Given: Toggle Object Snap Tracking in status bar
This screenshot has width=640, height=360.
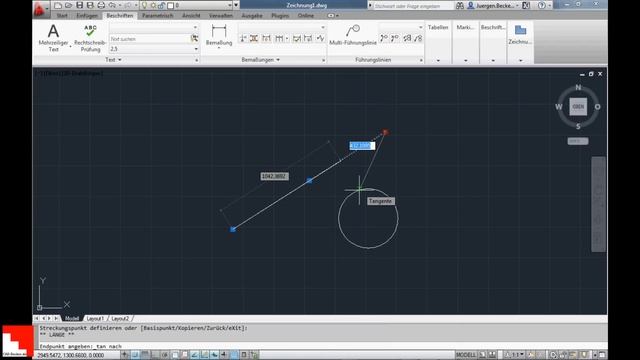Looking at the screenshot, I should click(x=195, y=355).
